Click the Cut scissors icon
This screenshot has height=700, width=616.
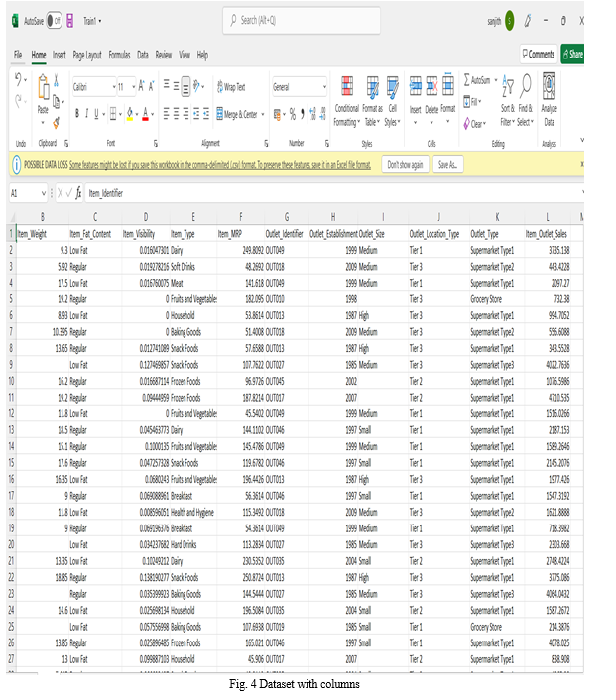tap(56, 80)
